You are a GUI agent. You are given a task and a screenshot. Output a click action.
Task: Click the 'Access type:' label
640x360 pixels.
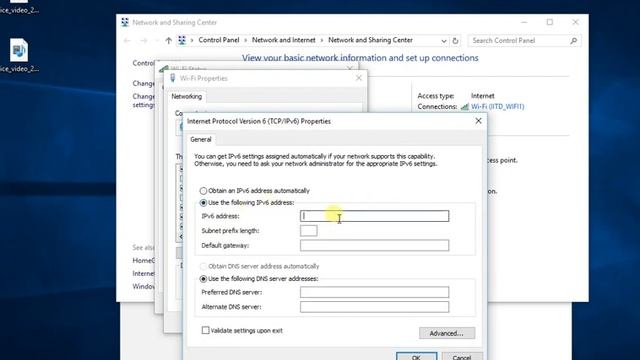click(x=436, y=96)
